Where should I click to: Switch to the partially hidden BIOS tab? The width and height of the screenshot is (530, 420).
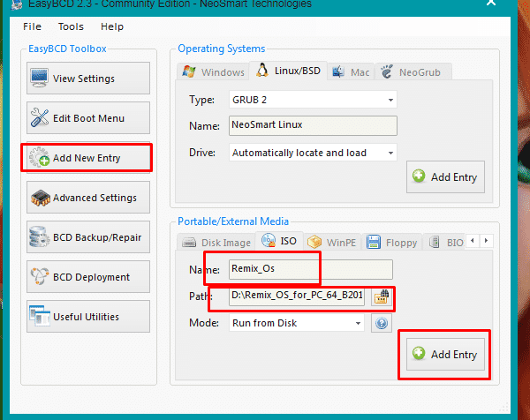coord(445,243)
